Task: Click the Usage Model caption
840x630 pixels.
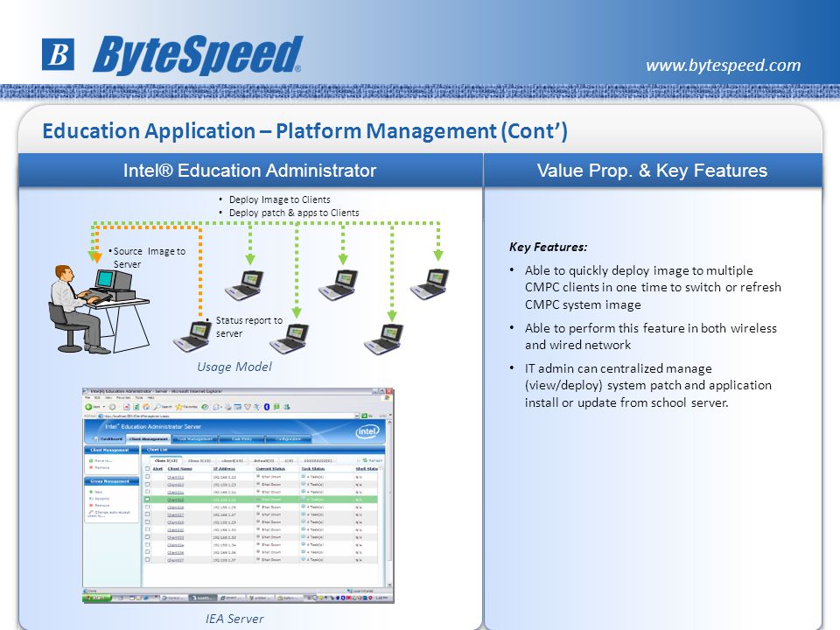Action: 234,367
